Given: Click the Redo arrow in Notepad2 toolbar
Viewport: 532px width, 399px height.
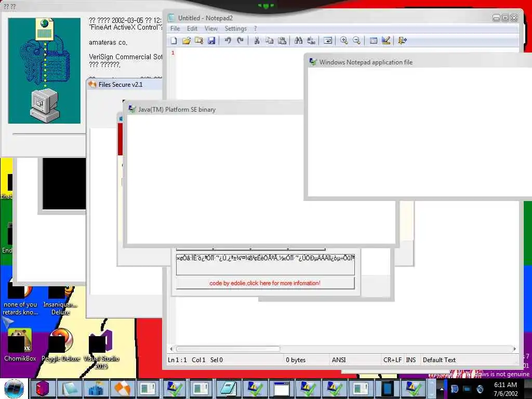Looking at the screenshot, I should point(240,41).
